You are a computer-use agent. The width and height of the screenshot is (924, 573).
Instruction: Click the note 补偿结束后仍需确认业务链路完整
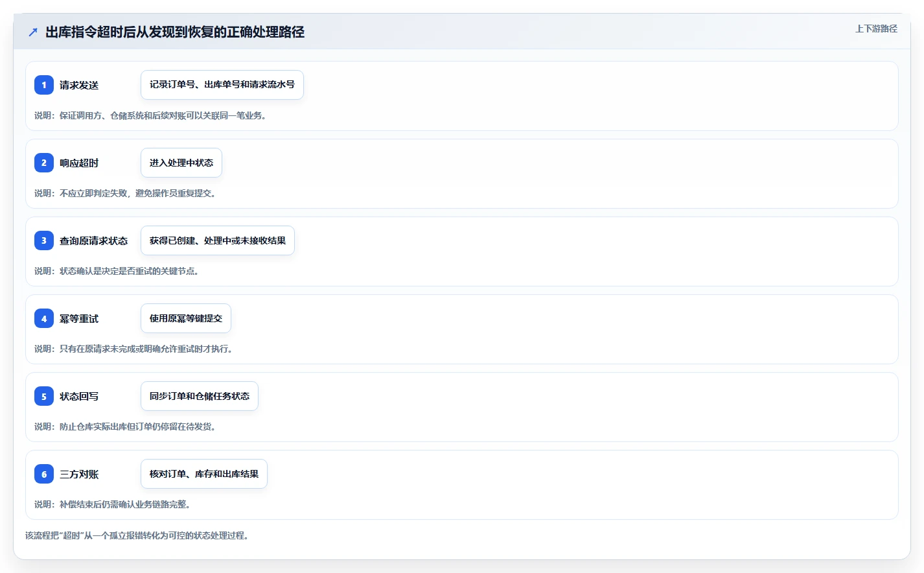112,504
